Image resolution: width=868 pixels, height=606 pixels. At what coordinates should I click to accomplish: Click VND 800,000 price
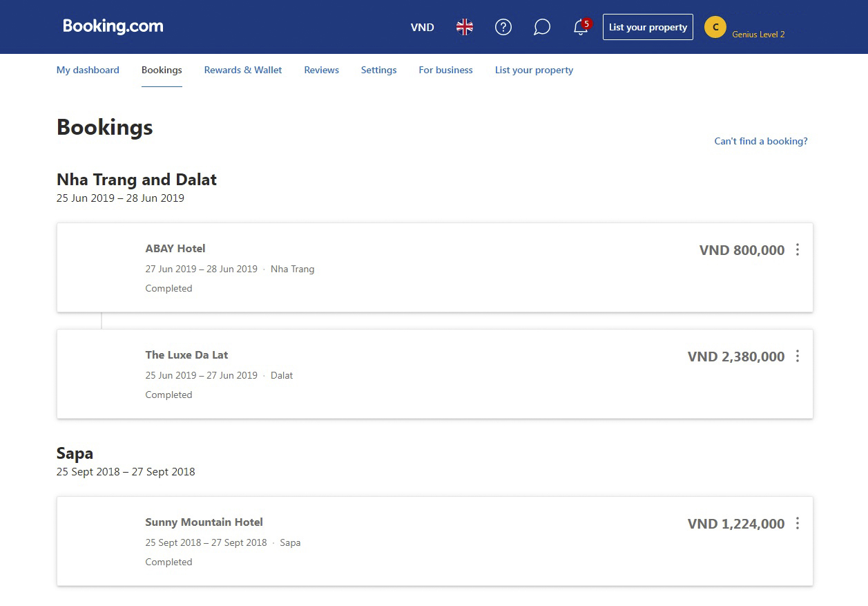click(x=742, y=250)
